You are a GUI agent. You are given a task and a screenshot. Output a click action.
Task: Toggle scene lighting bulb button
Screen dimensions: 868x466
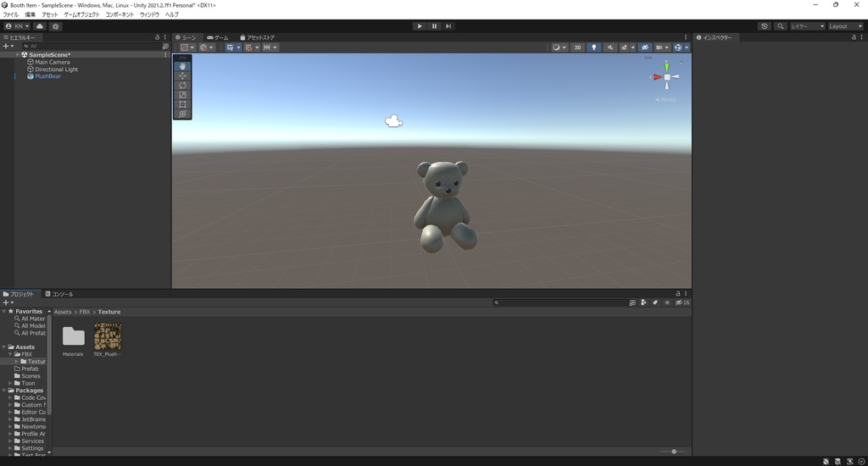594,47
